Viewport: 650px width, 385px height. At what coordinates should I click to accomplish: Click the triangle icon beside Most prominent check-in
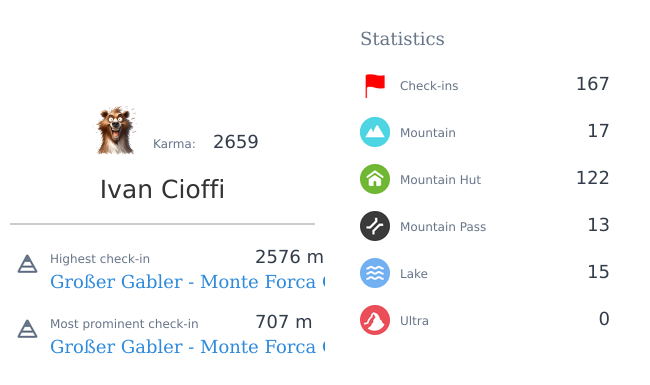pyautogui.click(x=27, y=329)
